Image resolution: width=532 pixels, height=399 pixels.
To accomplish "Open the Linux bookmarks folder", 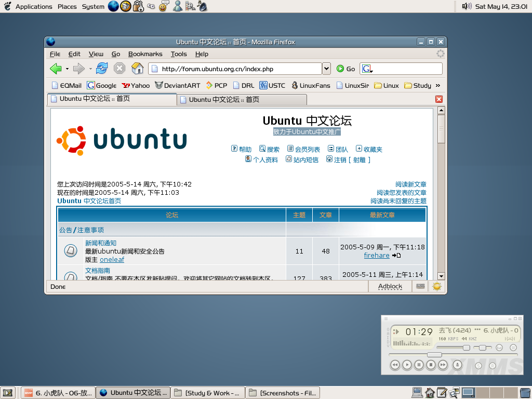I will pos(387,86).
